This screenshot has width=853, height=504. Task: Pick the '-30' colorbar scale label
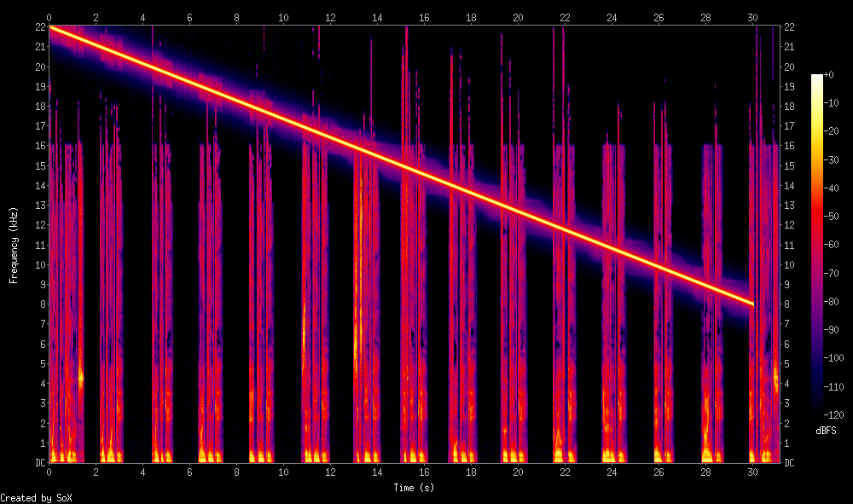click(831, 159)
